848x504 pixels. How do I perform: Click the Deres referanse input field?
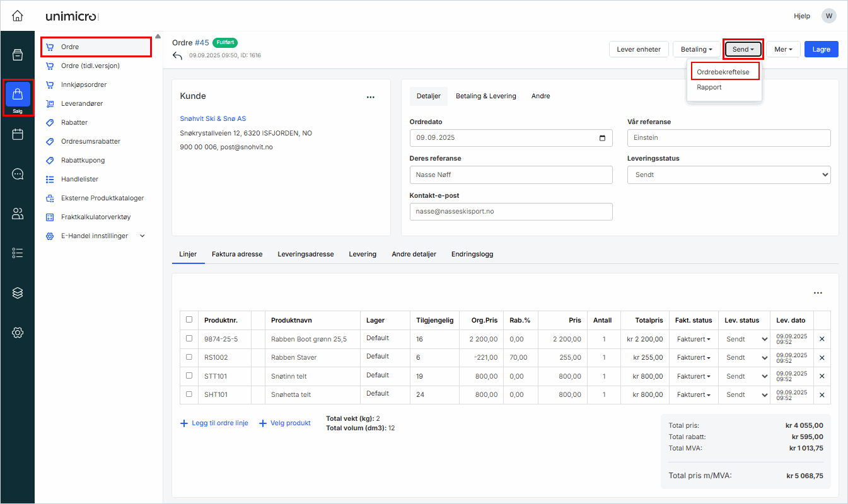coord(511,175)
